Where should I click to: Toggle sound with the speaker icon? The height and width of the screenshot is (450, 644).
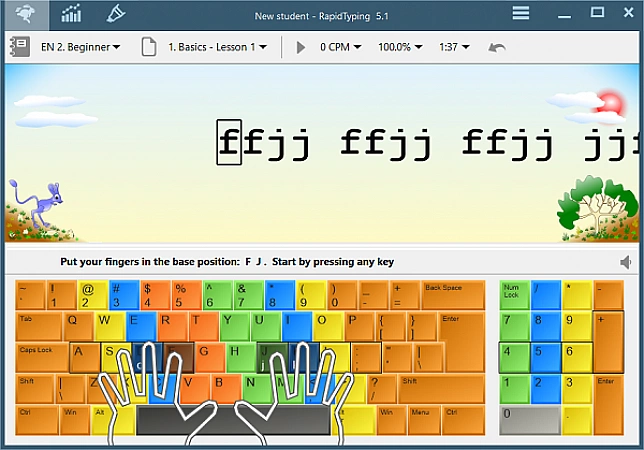point(626,262)
